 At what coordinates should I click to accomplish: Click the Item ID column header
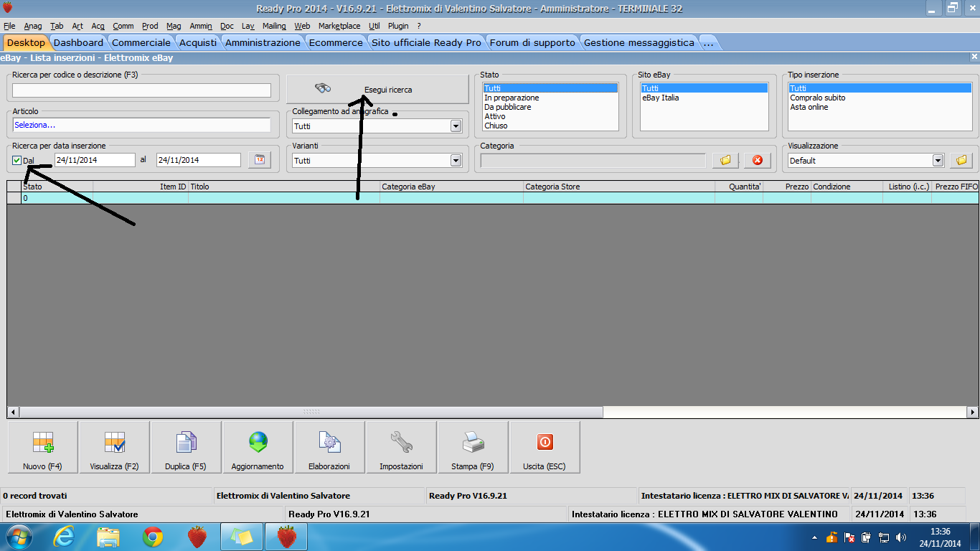click(x=141, y=187)
